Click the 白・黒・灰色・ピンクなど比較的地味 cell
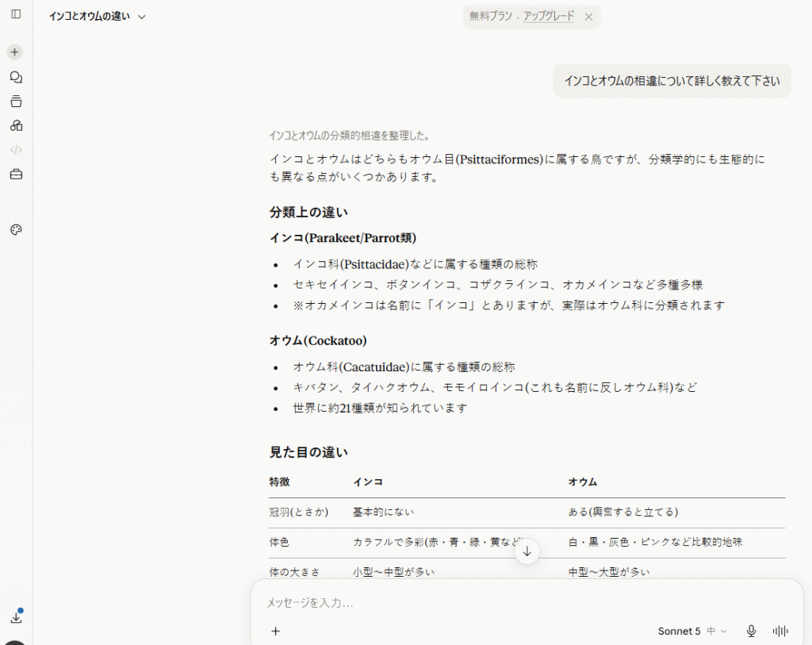 (655, 542)
